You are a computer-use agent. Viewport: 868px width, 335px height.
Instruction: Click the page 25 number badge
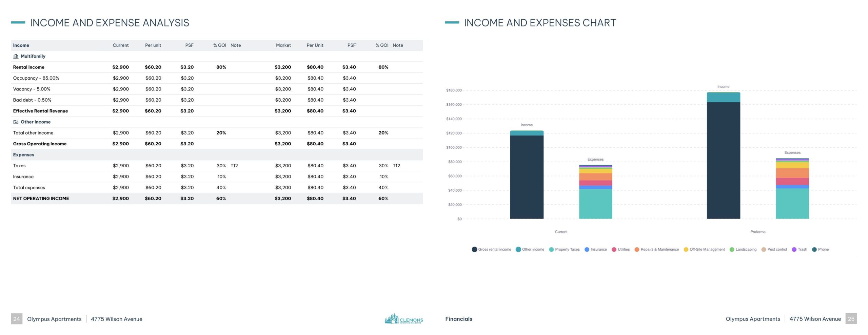(851, 319)
